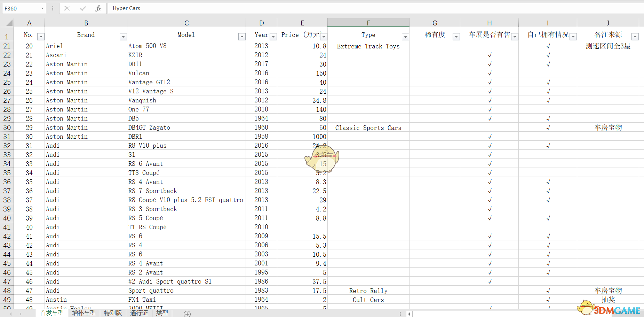Click the formula bar options dots
This screenshot has width=644, height=317.
click(53, 8)
